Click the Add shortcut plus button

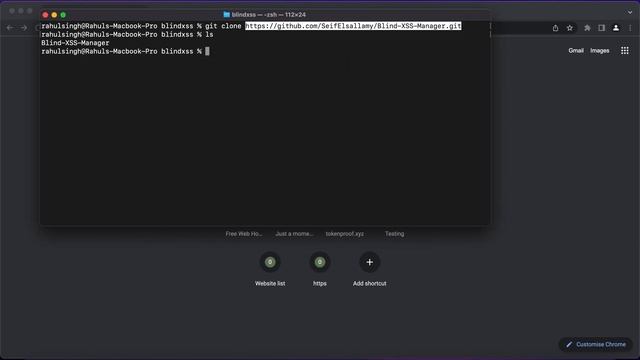coord(369,262)
